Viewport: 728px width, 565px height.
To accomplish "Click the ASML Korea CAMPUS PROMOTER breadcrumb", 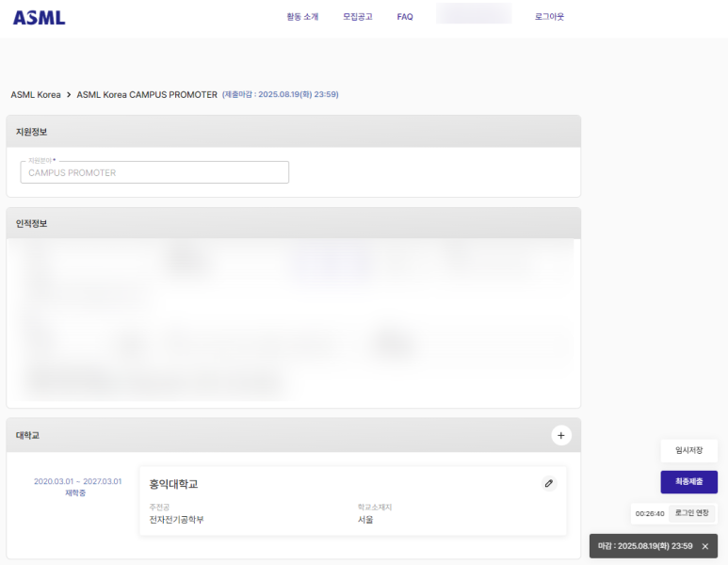I will point(147,95).
